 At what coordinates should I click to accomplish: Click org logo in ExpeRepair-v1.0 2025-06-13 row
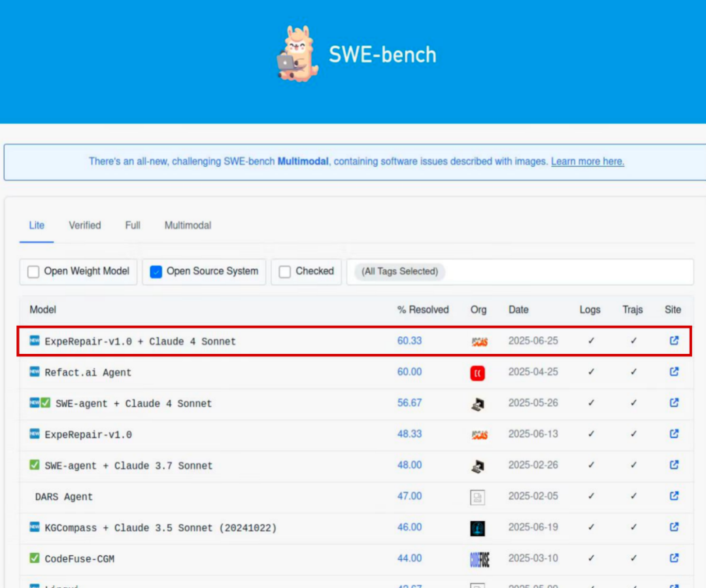(x=479, y=435)
